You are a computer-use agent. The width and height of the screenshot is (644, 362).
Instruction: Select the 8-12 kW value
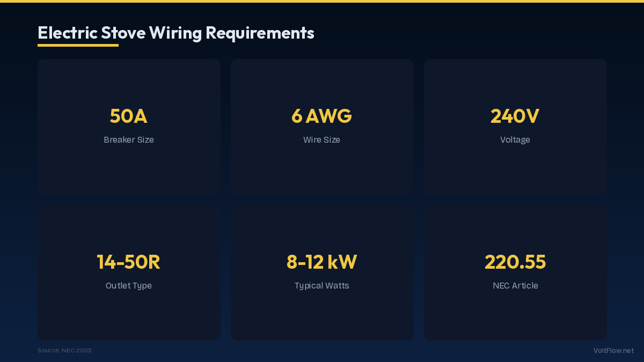pos(321,262)
